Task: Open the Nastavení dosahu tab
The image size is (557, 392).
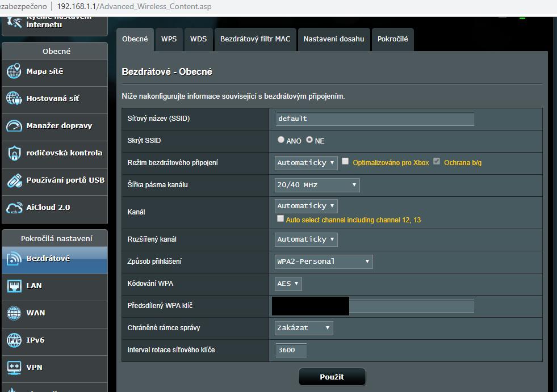Action: (334, 39)
